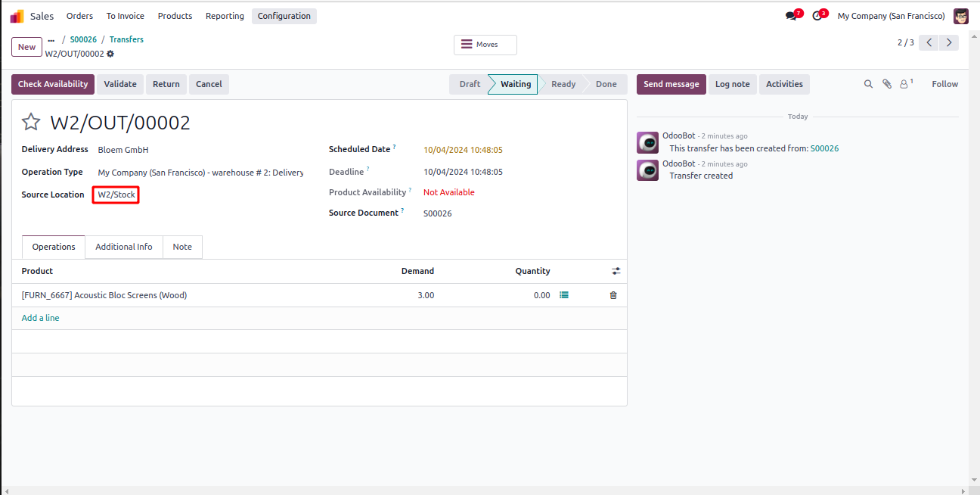Go to the next record arrow
This screenshot has height=495, width=980.
pos(949,43)
